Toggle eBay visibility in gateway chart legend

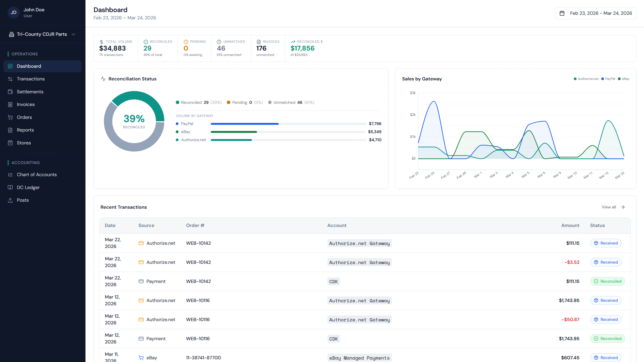[624, 79]
